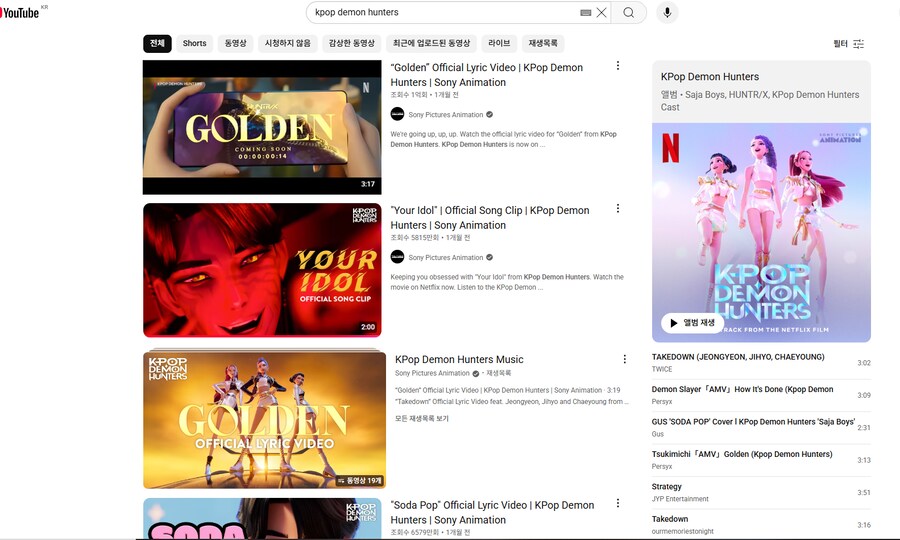900x540 pixels.
Task: Open more options for "Your Idol" song clip
Action: click(618, 208)
